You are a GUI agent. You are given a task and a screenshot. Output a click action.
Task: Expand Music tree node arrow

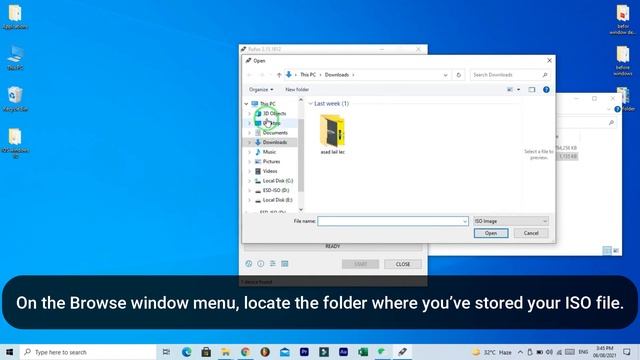point(250,152)
